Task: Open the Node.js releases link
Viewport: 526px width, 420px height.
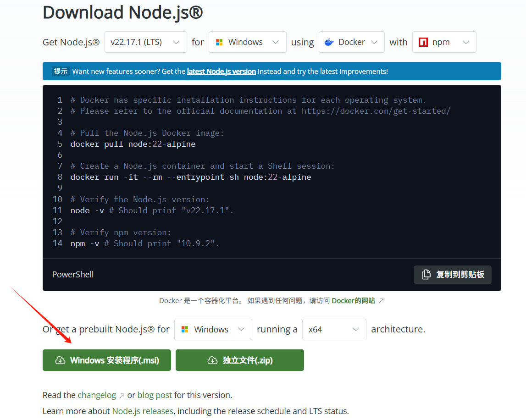Action: pos(143,411)
